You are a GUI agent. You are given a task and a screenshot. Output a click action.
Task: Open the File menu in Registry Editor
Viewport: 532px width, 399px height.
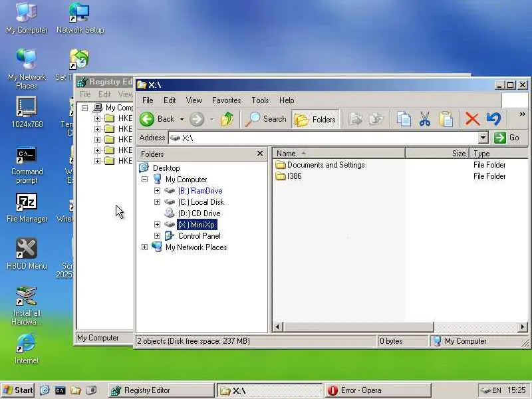tap(85, 94)
